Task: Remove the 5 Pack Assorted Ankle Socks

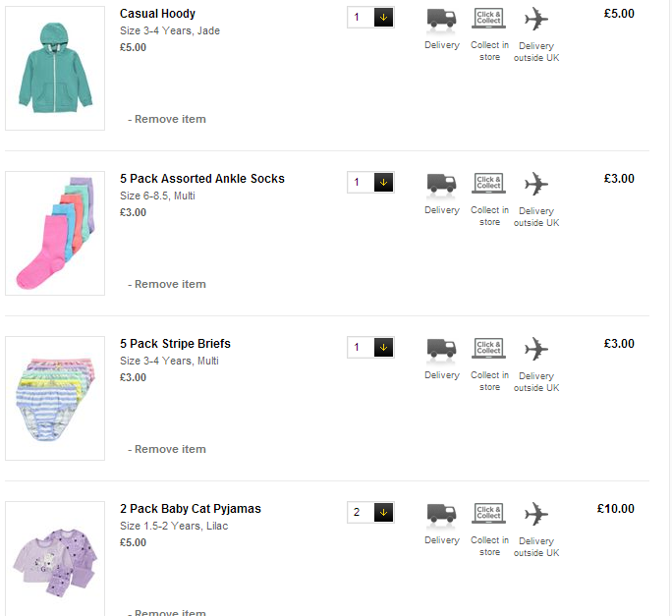Action: pyautogui.click(x=170, y=284)
